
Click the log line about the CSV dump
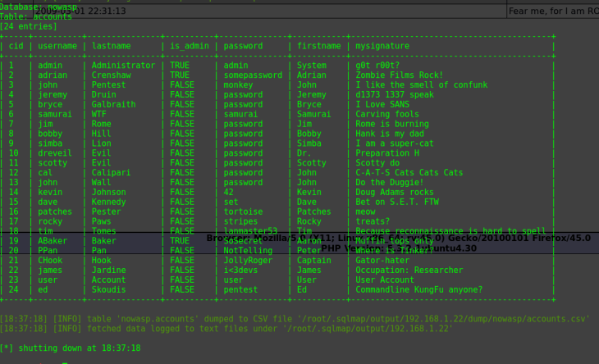295,319
